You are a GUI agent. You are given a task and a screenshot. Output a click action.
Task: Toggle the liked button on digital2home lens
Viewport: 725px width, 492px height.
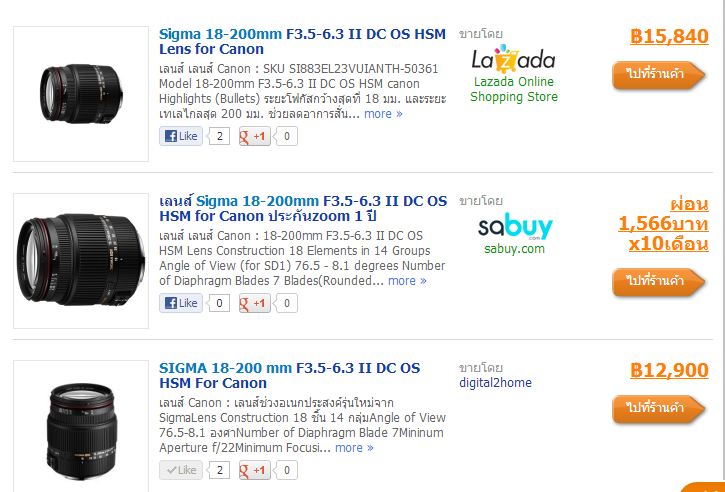[x=181, y=470]
